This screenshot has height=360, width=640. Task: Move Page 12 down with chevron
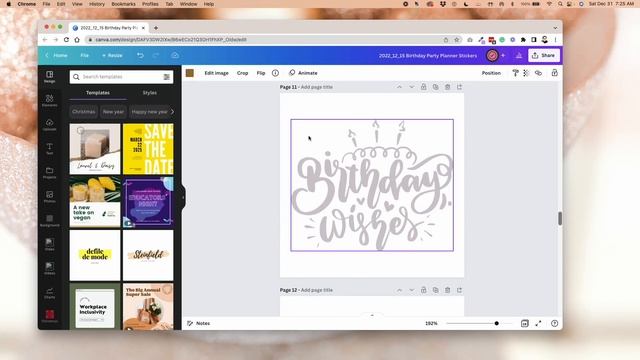[411, 290]
